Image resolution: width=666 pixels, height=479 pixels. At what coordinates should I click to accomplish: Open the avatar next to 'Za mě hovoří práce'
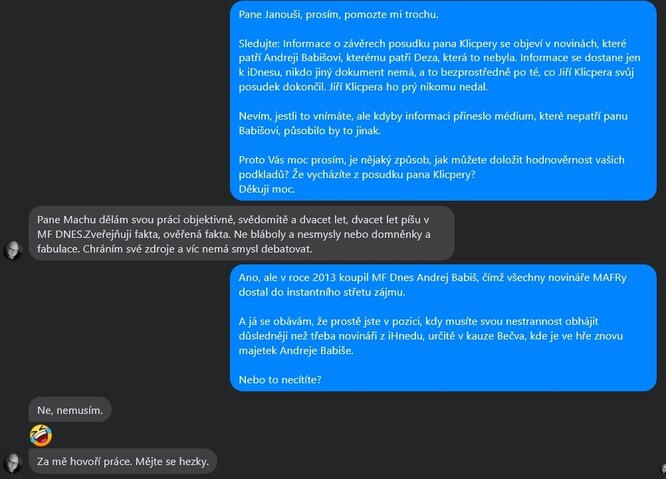[14, 463]
